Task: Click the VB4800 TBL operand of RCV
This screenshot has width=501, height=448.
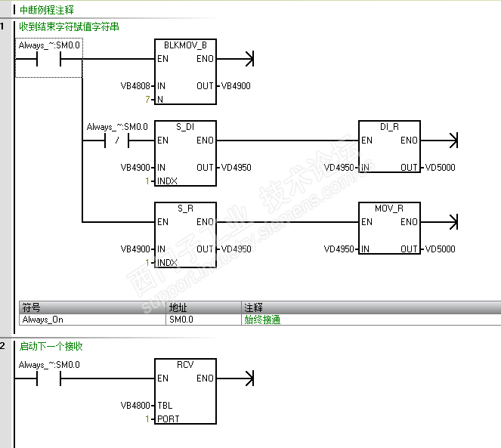Action: click(x=135, y=406)
